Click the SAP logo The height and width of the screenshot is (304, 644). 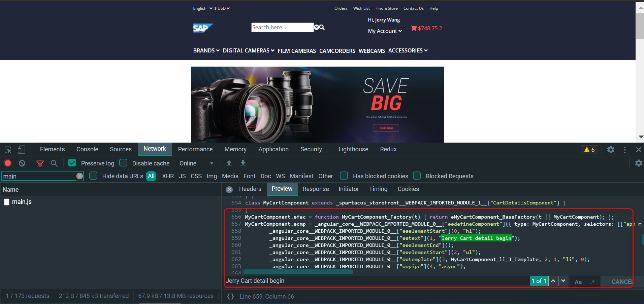click(203, 28)
